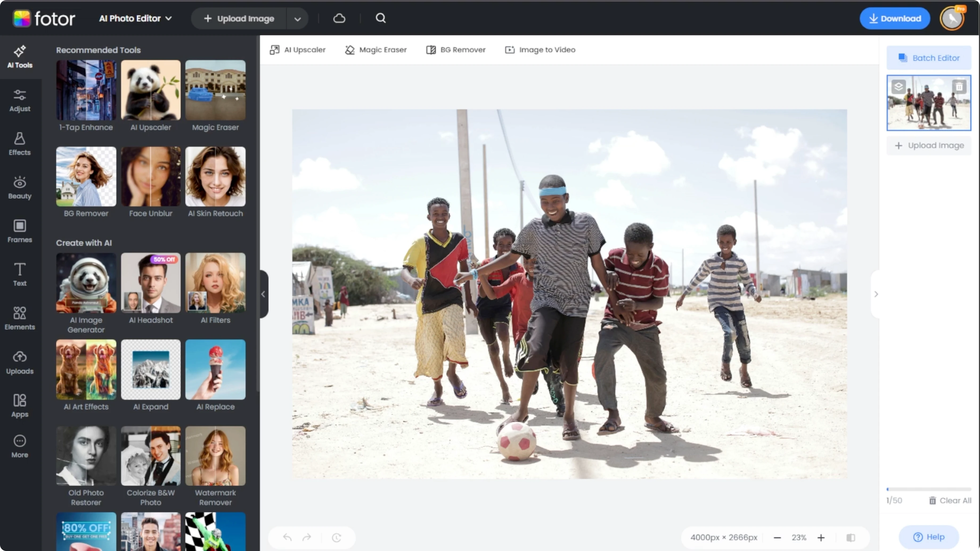This screenshot has width=980, height=551.
Task: Open the edit history clock icon
Action: 336,537
